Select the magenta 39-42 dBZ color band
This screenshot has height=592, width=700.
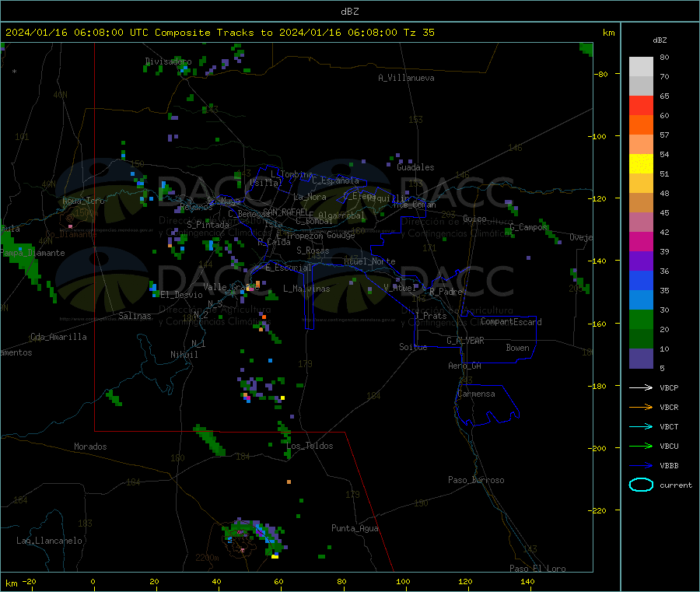pos(641,241)
